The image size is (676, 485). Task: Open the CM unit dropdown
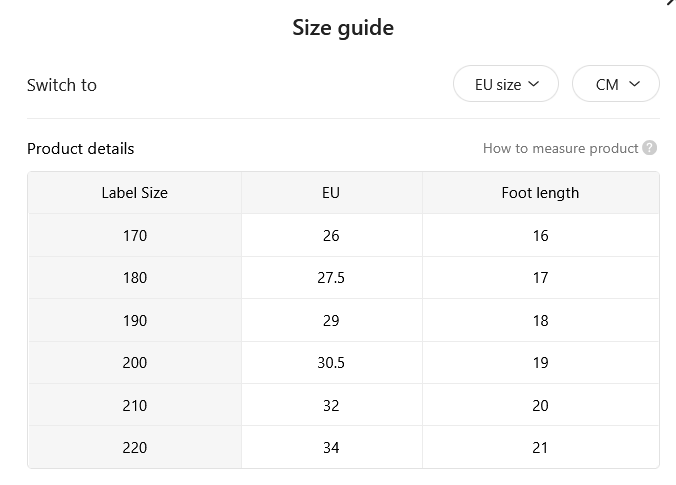coord(616,84)
